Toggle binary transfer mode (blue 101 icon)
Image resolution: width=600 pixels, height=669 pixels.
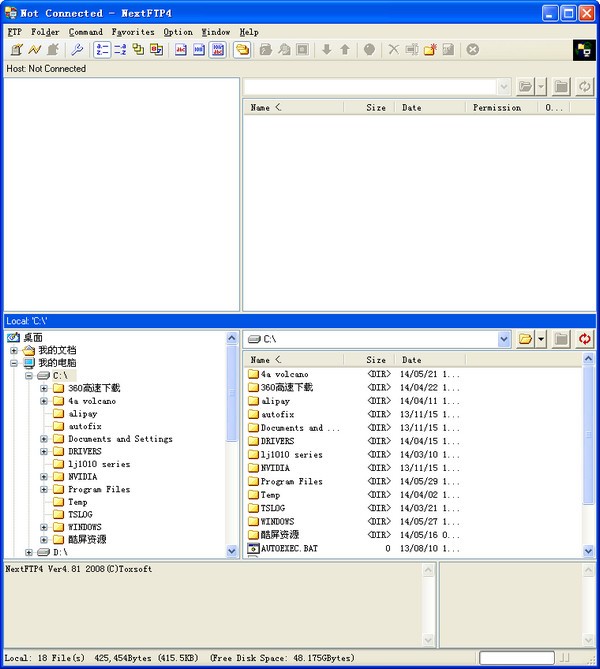tap(199, 49)
